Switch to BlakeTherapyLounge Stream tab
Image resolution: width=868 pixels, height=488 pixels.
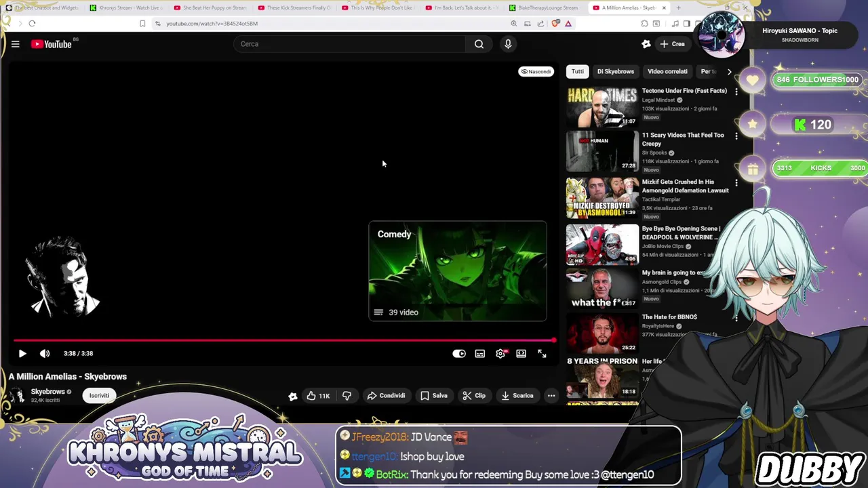(546, 8)
